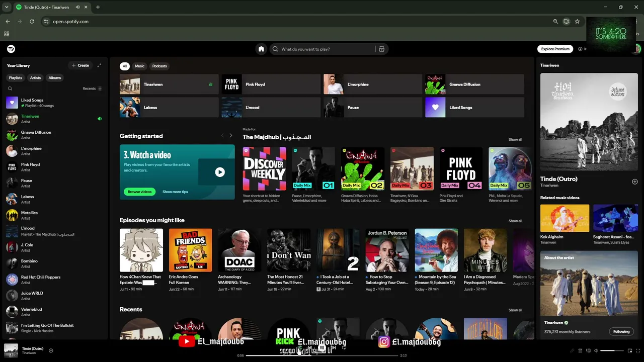Click the volume speaker icon

pyautogui.click(x=596, y=350)
